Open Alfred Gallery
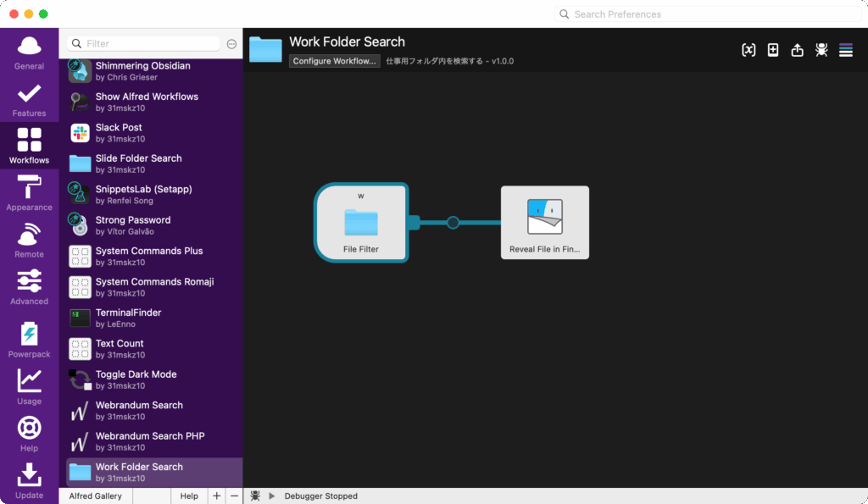Image resolution: width=868 pixels, height=504 pixels. tap(95, 496)
